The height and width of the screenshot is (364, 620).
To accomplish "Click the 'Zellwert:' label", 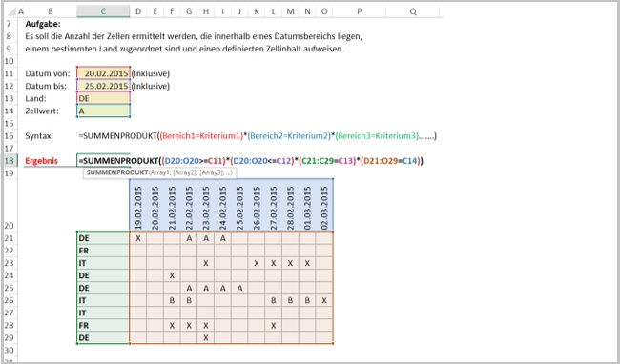I will 42,111.
